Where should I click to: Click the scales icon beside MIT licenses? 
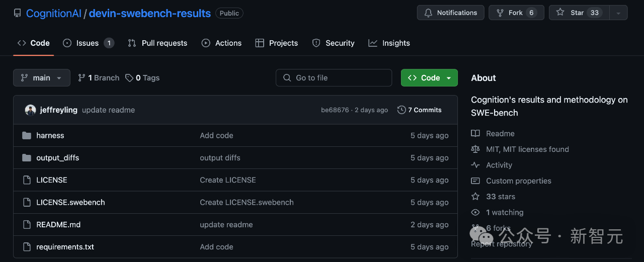click(x=475, y=149)
